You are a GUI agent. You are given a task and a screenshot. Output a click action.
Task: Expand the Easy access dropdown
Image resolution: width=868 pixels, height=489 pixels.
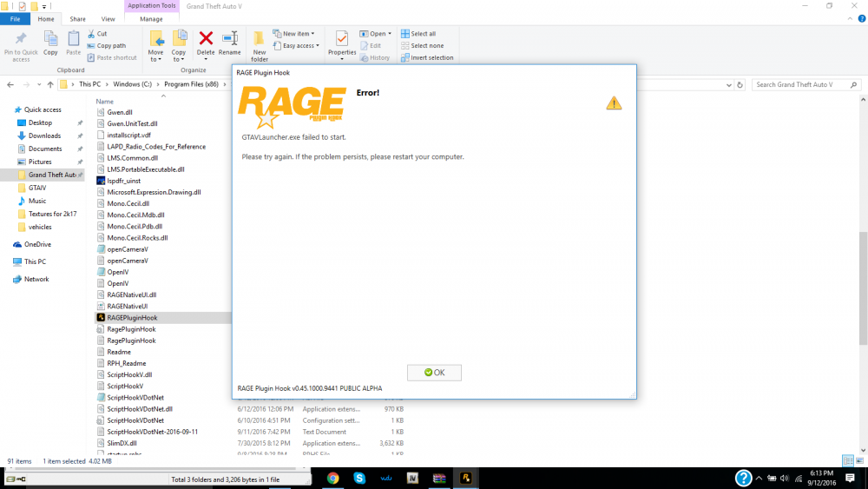click(x=317, y=45)
